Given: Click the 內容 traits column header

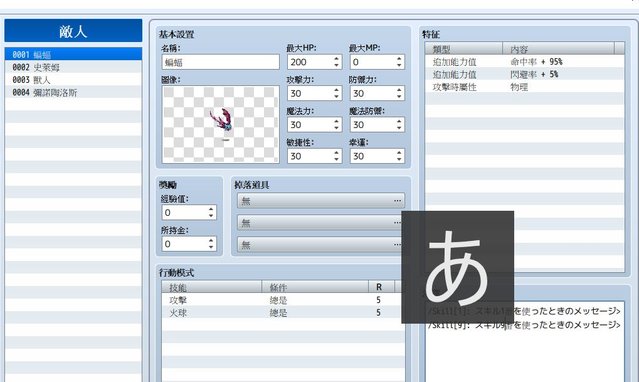Looking at the screenshot, I should point(558,49).
